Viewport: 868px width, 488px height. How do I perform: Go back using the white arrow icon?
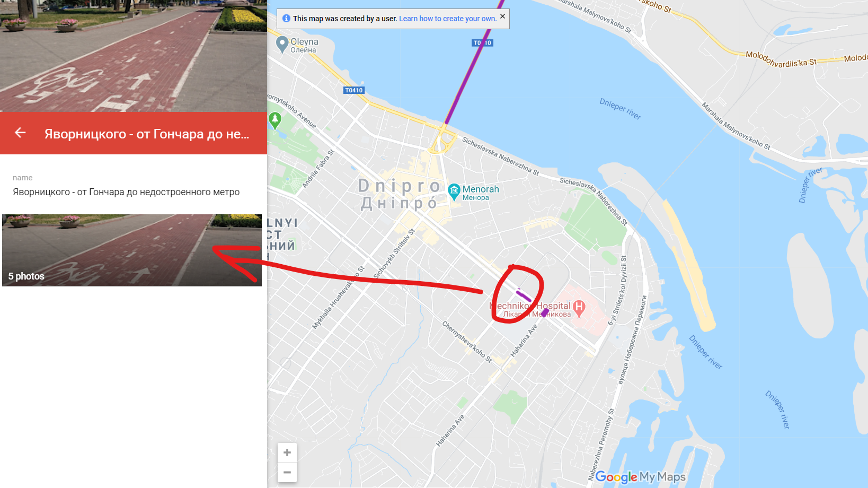click(20, 133)
